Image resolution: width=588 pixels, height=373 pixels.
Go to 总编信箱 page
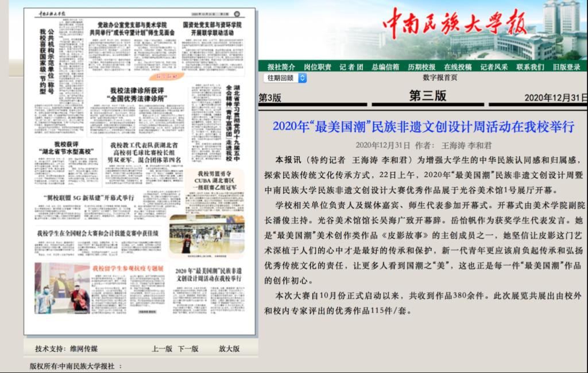385,67
